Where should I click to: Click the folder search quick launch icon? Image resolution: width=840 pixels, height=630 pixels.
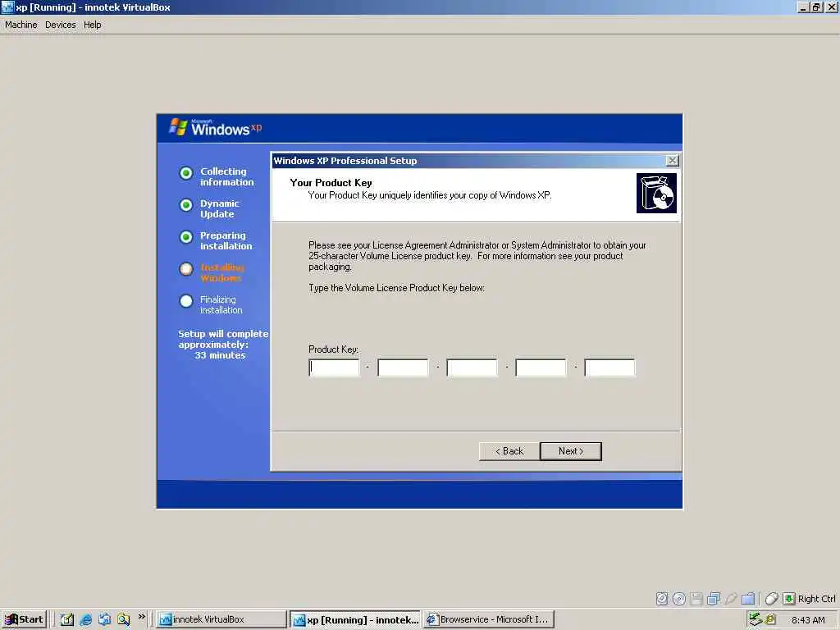click(x=124, y=619)
